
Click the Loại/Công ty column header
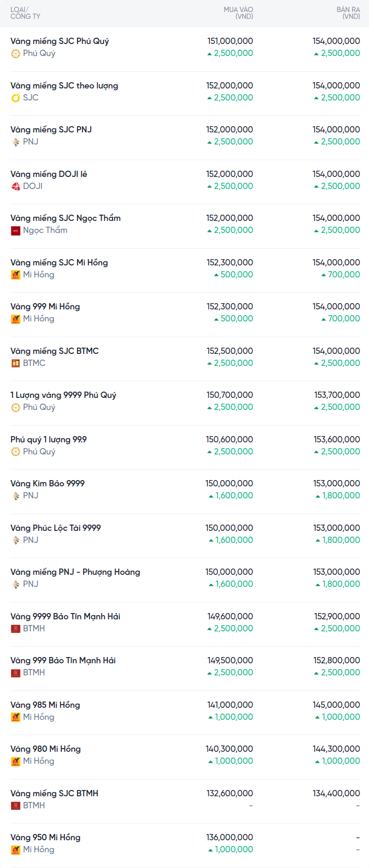[25, 13]
